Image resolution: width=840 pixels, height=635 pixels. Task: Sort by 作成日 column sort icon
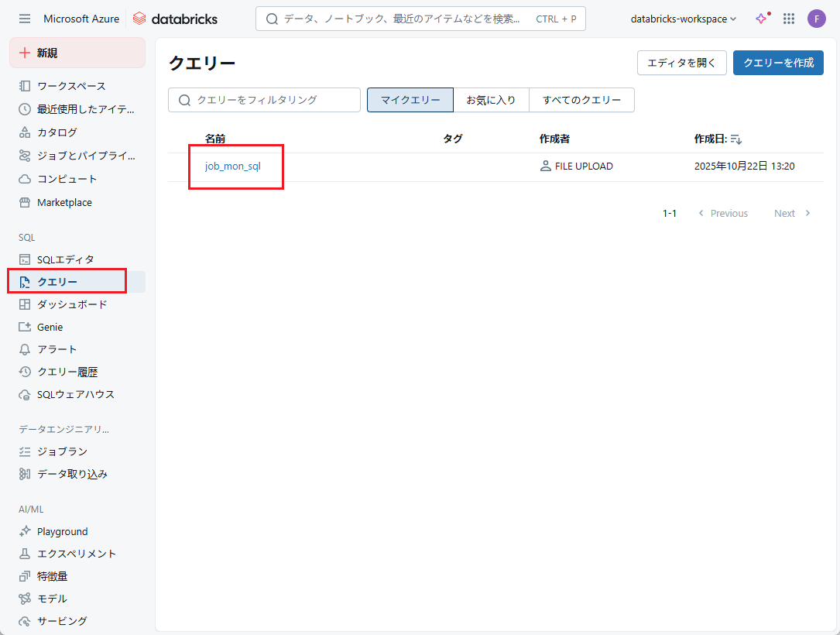(736, 139)
